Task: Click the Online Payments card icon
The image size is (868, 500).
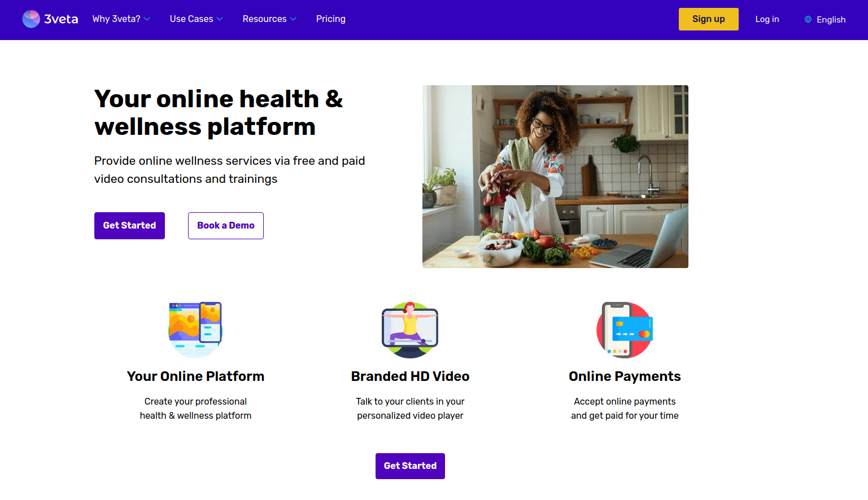Action: pos(625,330)
